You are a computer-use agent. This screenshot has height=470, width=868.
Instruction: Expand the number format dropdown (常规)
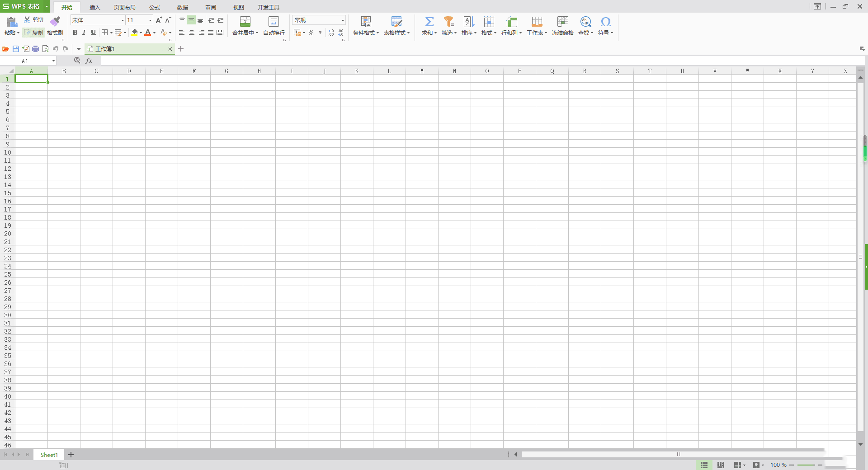[x=343, y=20]
